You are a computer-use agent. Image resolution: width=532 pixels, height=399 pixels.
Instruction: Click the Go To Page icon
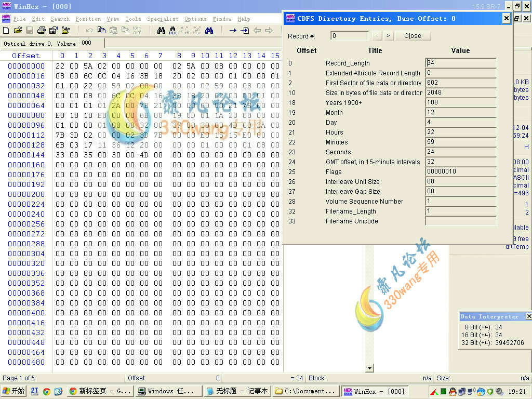pyautogui.click(x=245, y=31)
